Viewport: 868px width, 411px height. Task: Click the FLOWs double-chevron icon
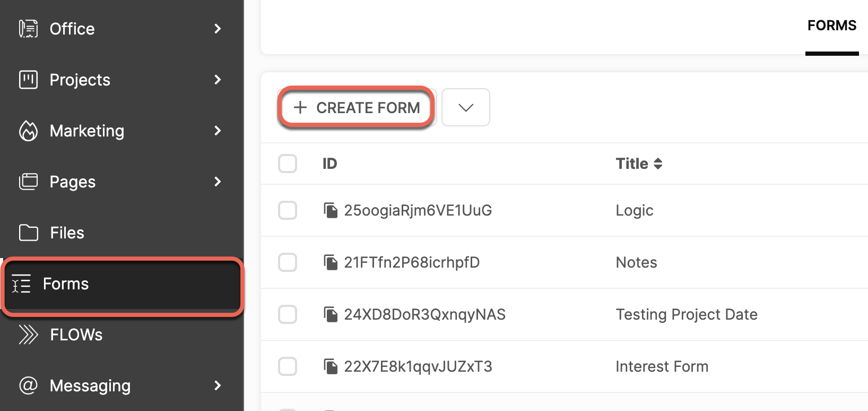click(x=28, y=335)
